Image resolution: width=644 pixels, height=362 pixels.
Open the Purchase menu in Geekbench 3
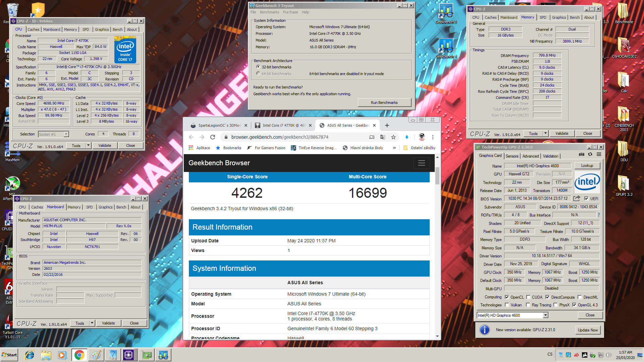(x=290, y=12)
